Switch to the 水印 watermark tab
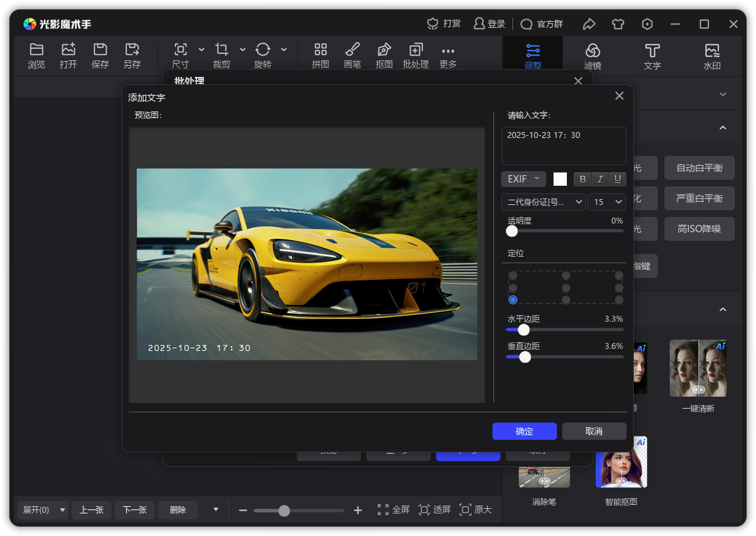756x536 pixels. click(x=712, y=56)
